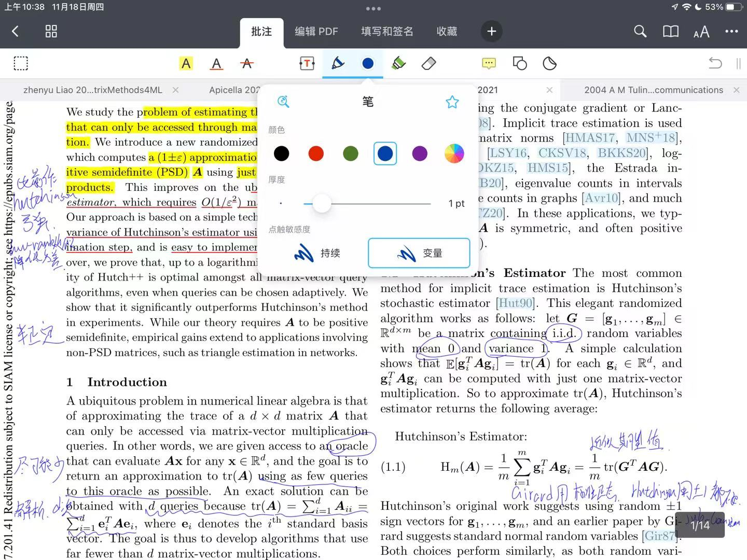Open the 填写和签名 tab

388,32
